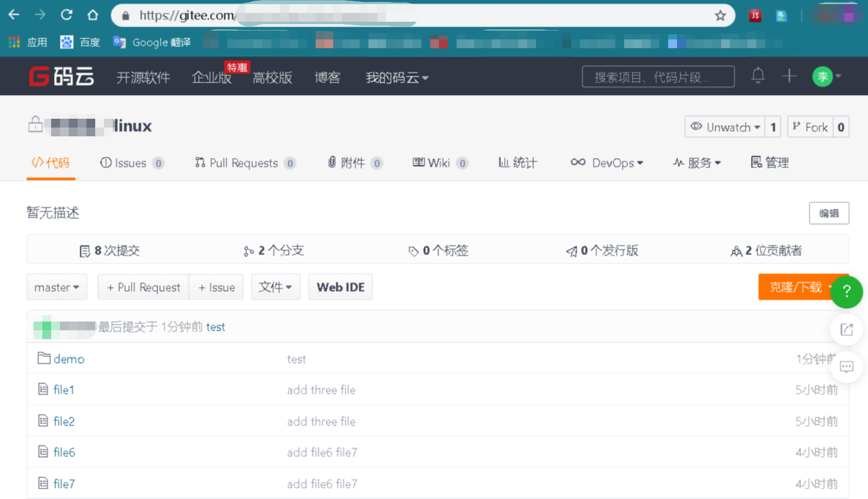This screenshot has height=499, width=868.
Task: Open the 管理 tab
Action: [770, 163]
